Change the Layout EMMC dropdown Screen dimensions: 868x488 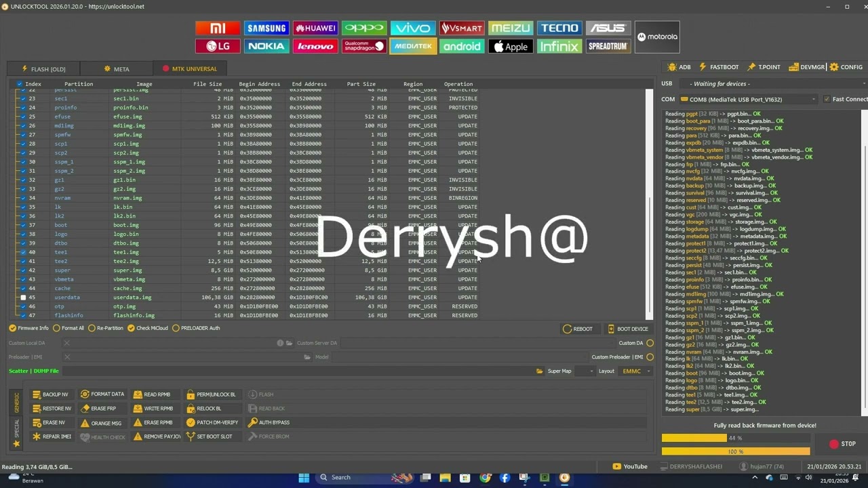coord(636,371)
